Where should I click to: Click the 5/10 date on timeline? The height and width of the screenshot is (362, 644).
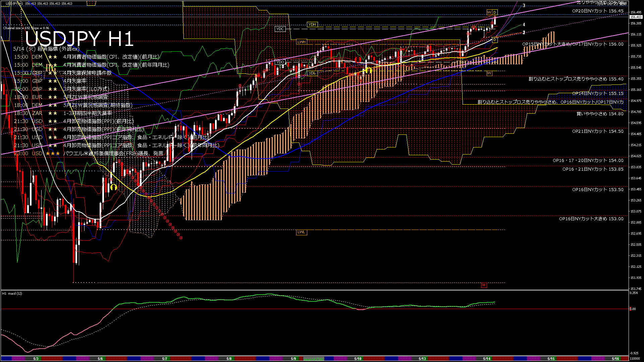click(358, 359)
